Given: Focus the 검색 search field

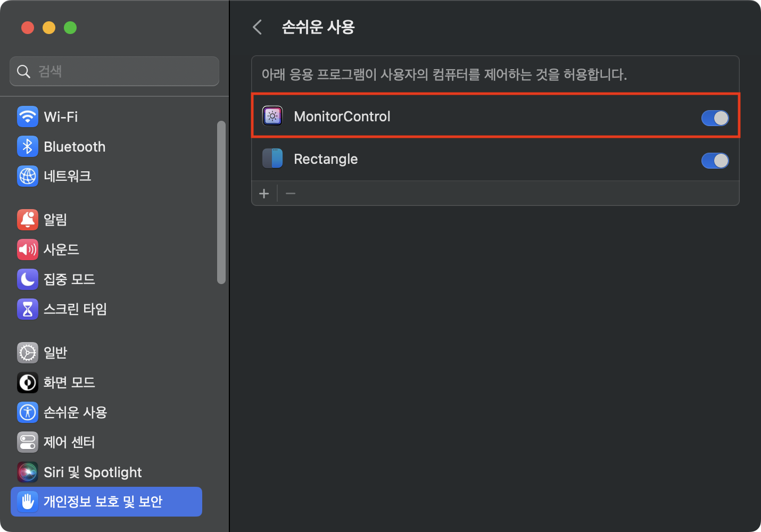Looking at the screenshot, I should coord(114,71).
